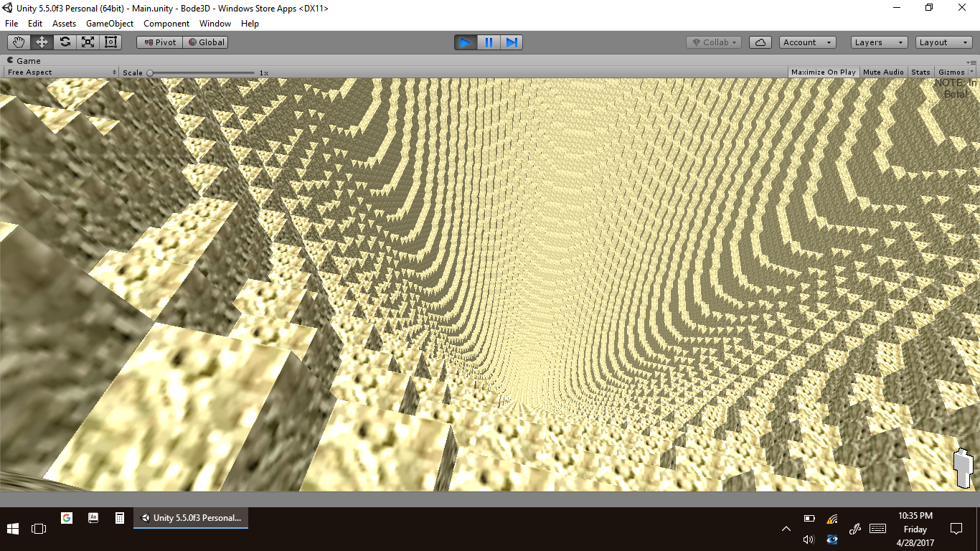Open the Free Aspect dropdown

[x=61, y=72]
